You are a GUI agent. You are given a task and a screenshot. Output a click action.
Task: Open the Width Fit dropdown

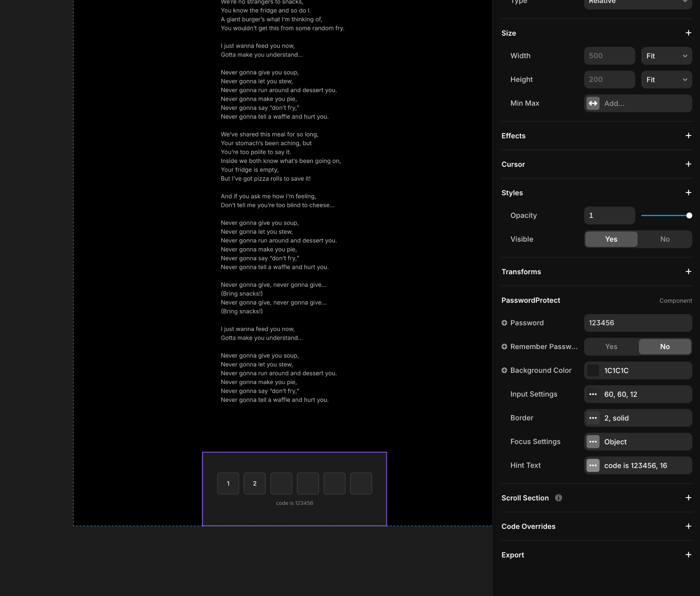tap(666, 56)
